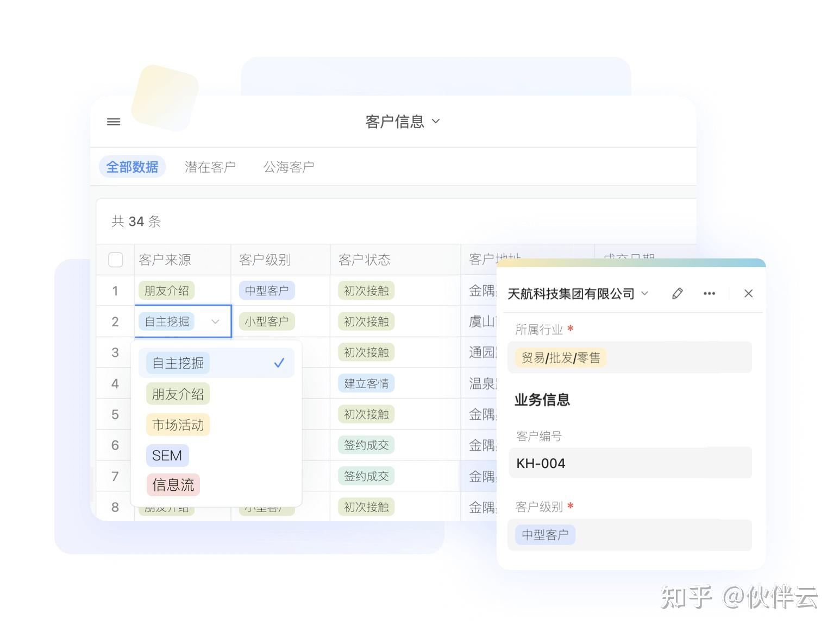Click the 初次接触 status in row 5
The height and width of the screenshot is (632, 840).
(366, 414)
